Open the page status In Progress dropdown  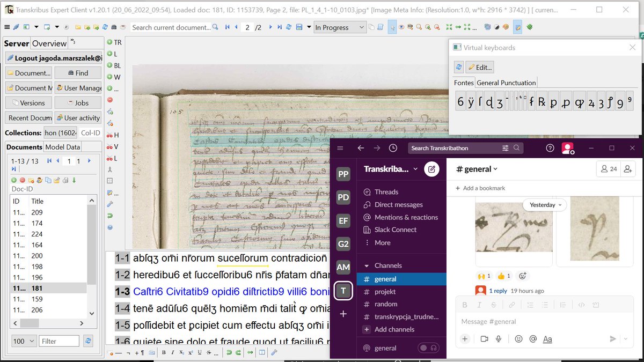(x=339, y=27)
